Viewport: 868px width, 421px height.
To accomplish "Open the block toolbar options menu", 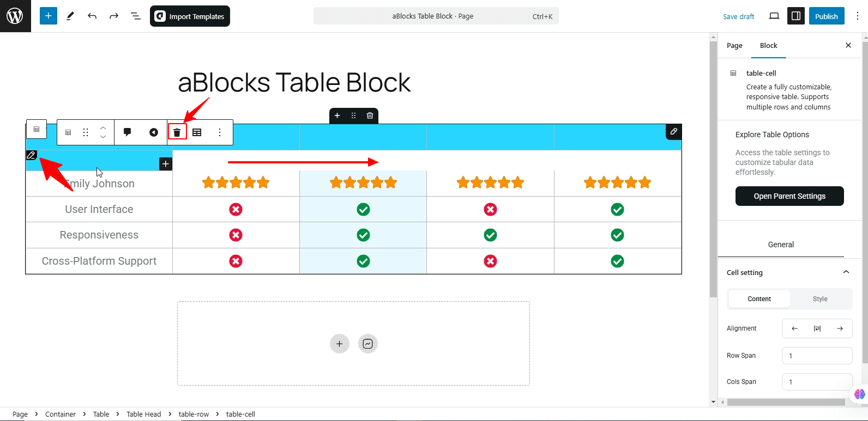I will click(220, 132).
